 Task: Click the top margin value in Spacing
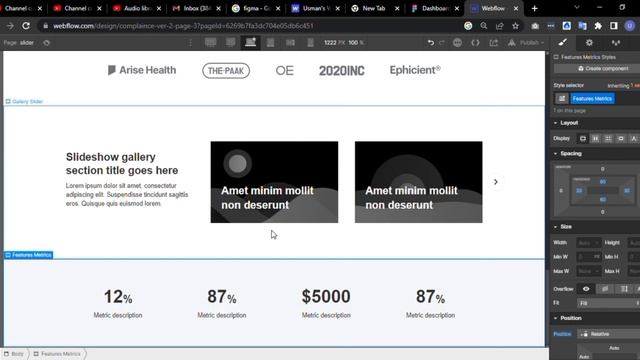click(602, 169)
